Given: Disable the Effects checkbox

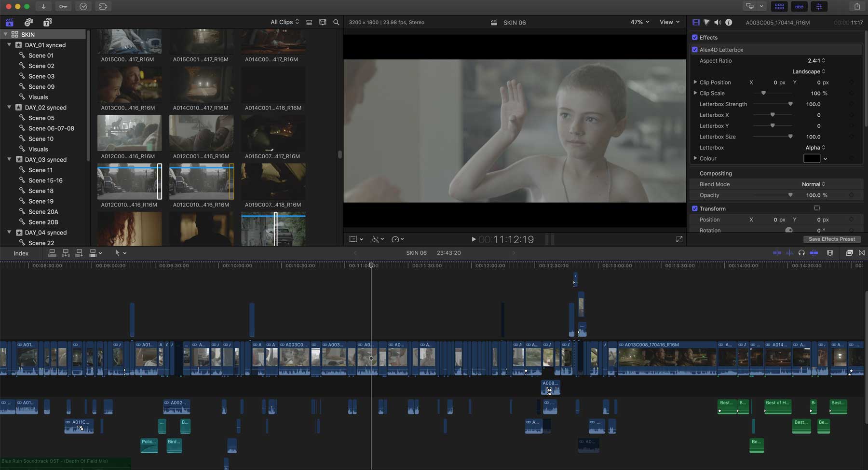Looking at the screenshot, I should click(x=695, y=37).
